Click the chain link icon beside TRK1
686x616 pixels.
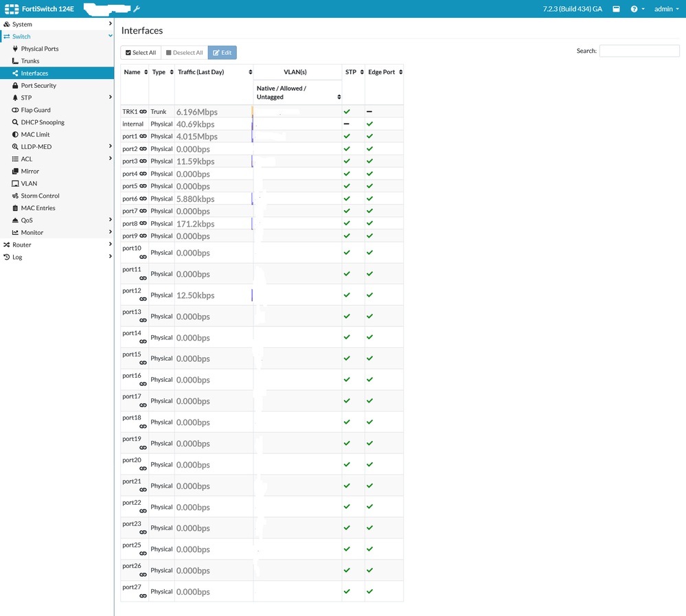[x=144, y=111]
